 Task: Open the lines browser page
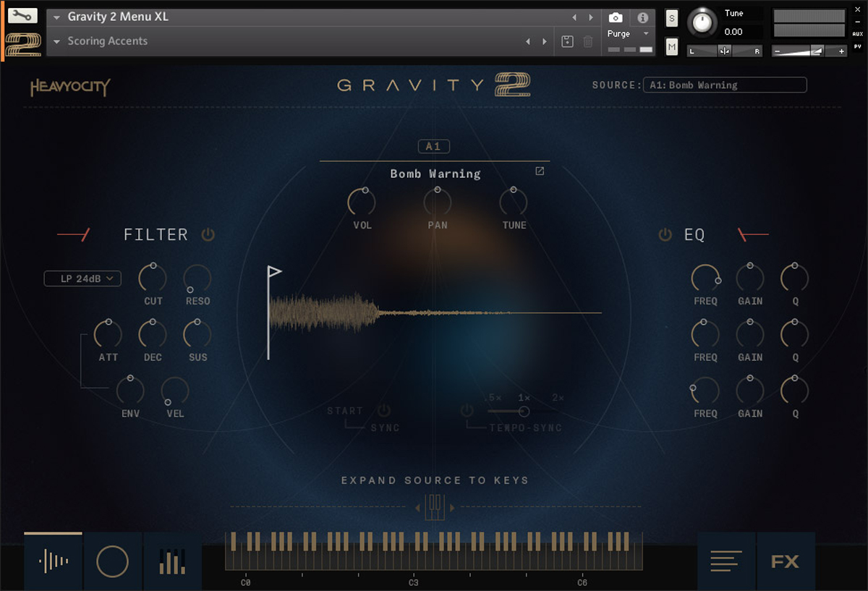pos(726,561)
